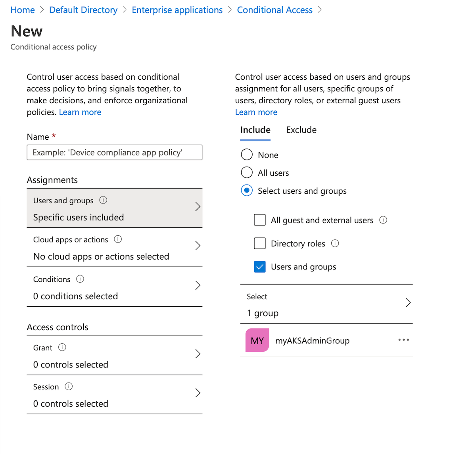Screen dimensions: 476x454
Task: Click the info icon next to Session
Action: pos(69,386)
